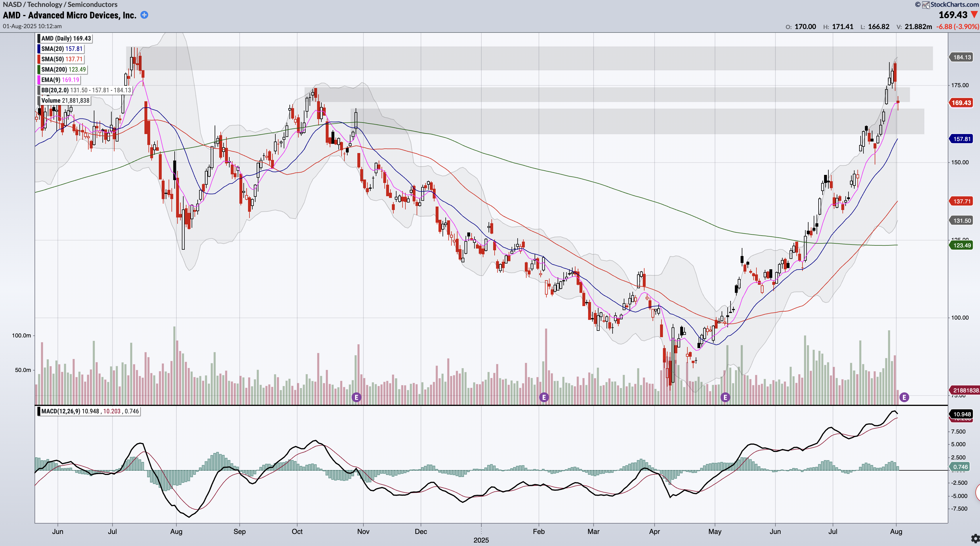Click the -6.88 (-3.90%) change value
The width and height of the screenshot is (980, 546).
tap(958, 27)
